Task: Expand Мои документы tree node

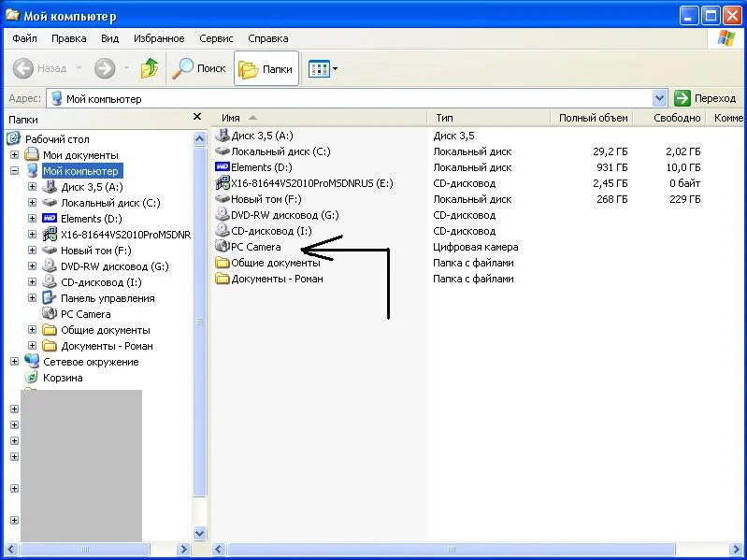Action: [14, 155]
